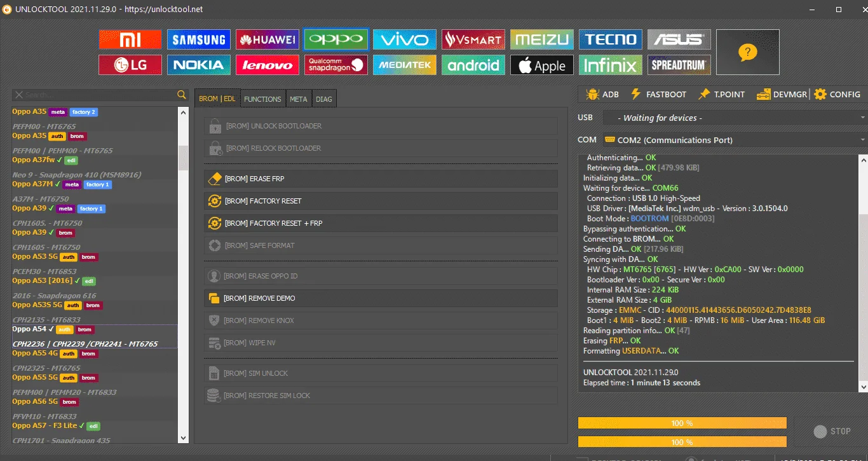Open the Vsmart brand section
Screen dimensions: 868x461
coord(473,39)
